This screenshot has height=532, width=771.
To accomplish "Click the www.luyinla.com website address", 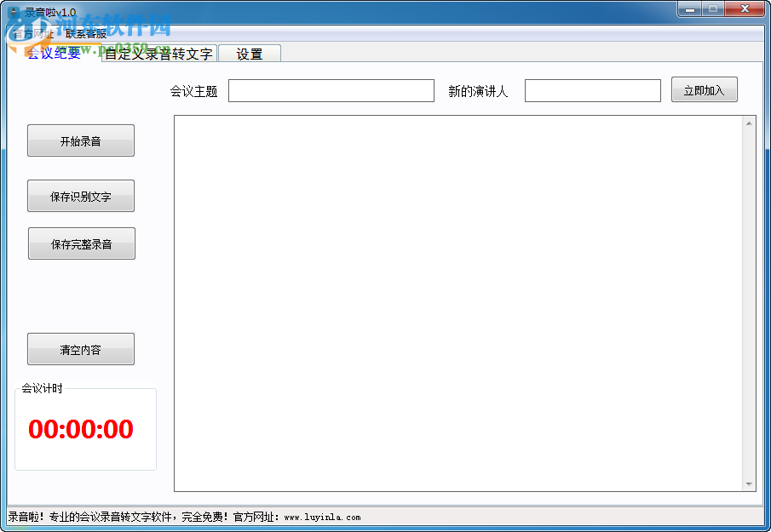I will tap(322, 517).
